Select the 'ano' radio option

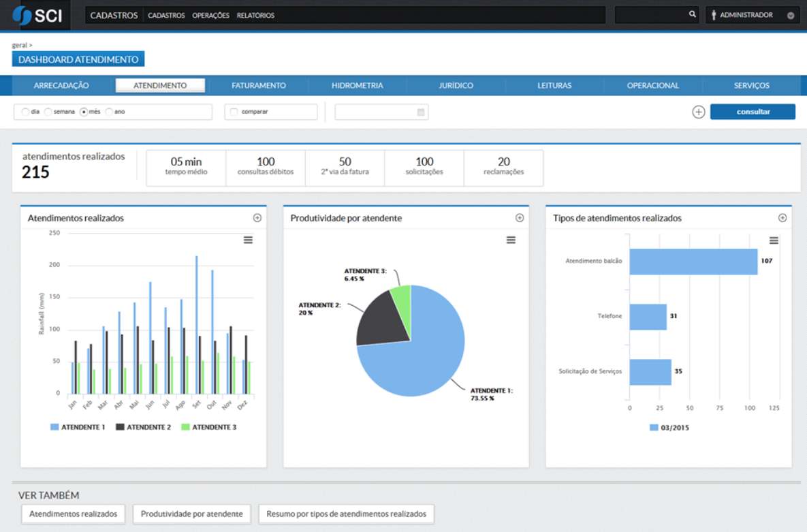tap(108, 112)
